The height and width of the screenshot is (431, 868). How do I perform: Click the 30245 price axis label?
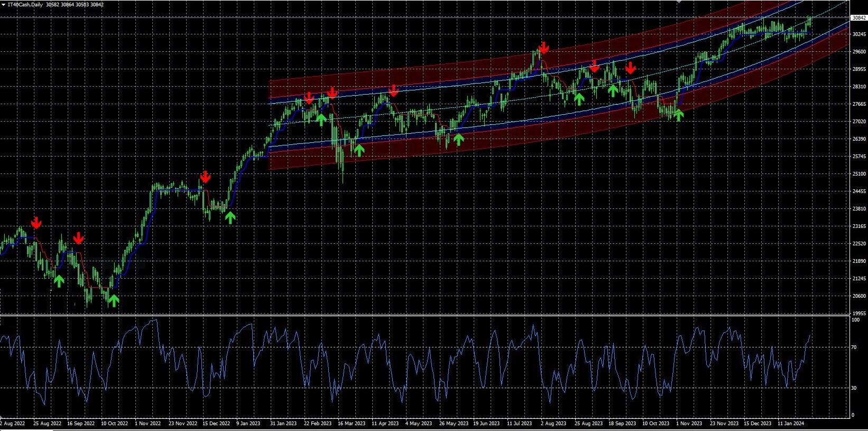pyautogui.click(x=859, y=34)
